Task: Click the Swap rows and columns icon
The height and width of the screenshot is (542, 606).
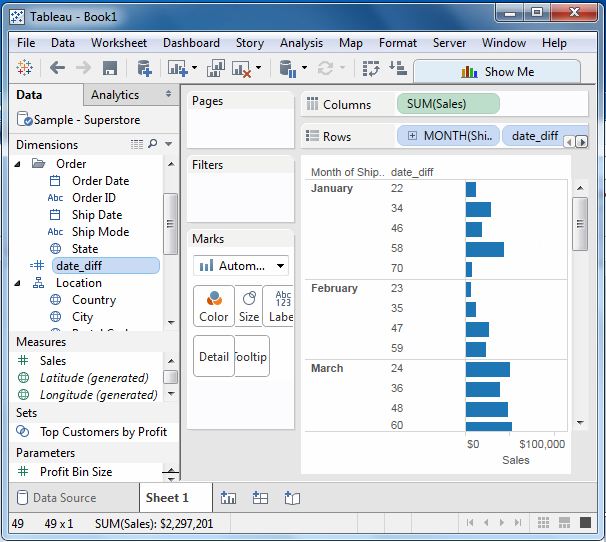Action: (371, 69)
